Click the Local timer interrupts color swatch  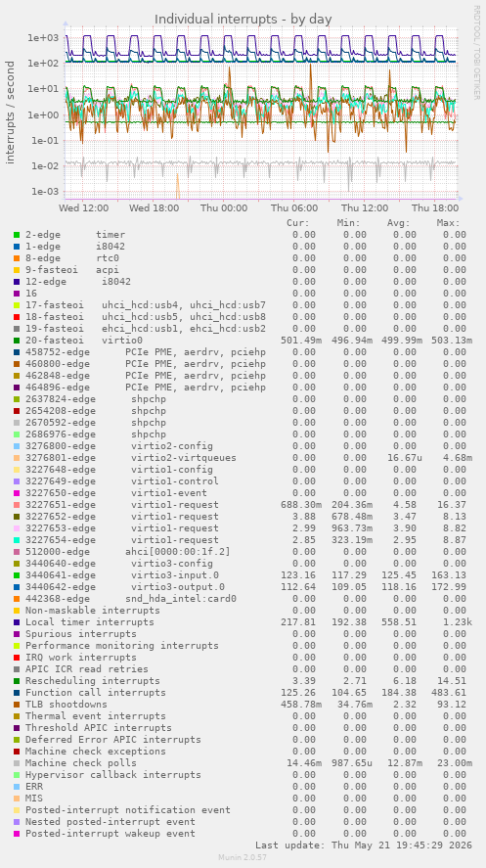pyautogui.click(x=17, y=622)
